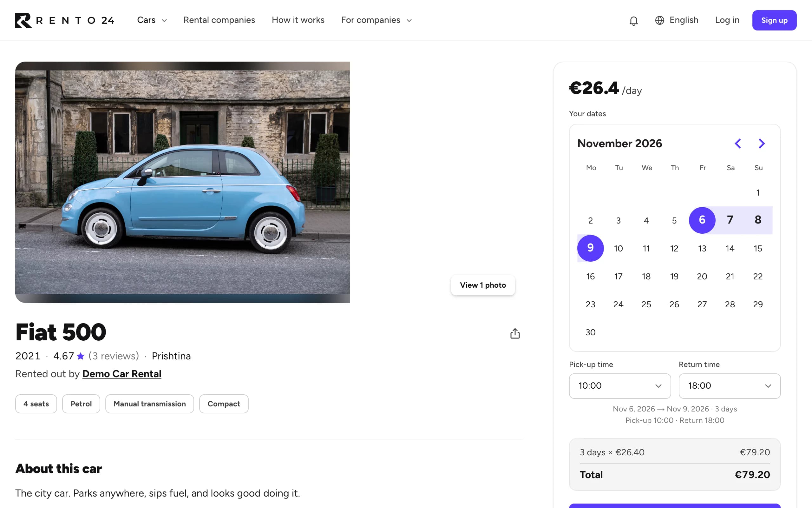Select November 29 in calendar
Image resolution: width=812 pixels, height=508 pixels.
[x=758, y=304]
